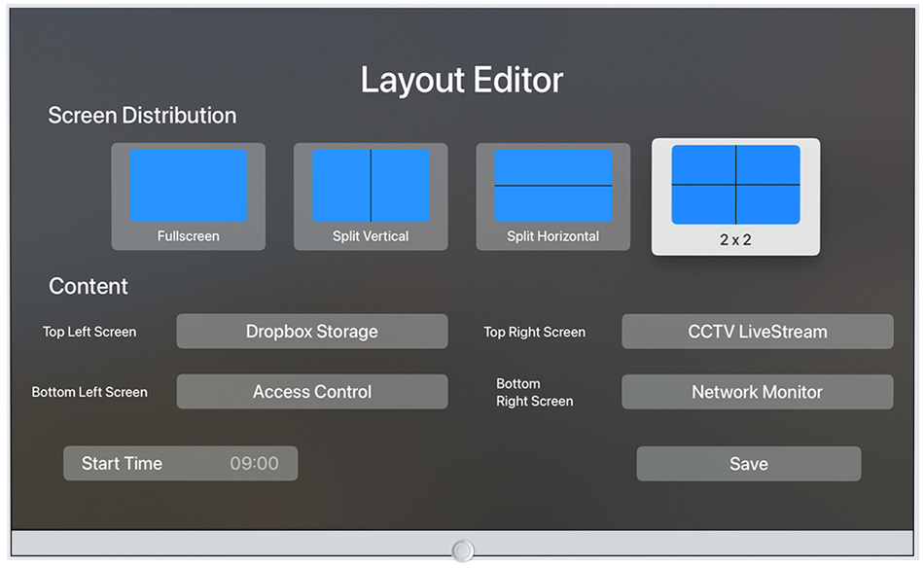
Task: Click the blue Fullscreen preview thumbnail
Action: click(x=188, y=187)
